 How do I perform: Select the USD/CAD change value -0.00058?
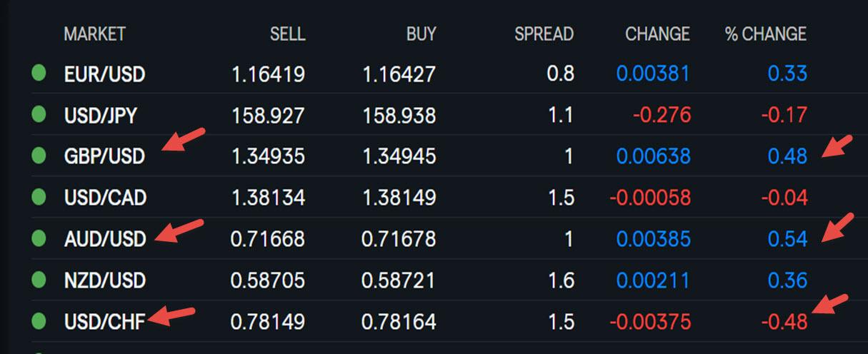pyautogui.click(x=650, y=197)
